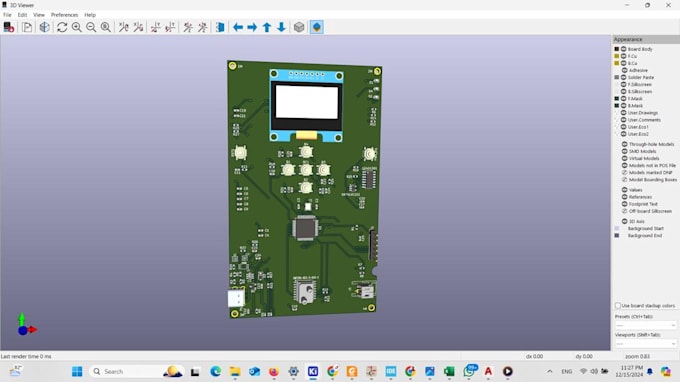Click the Reload board toolbar icon
This screenshot has height=382, width=680.
click(9, 27)
